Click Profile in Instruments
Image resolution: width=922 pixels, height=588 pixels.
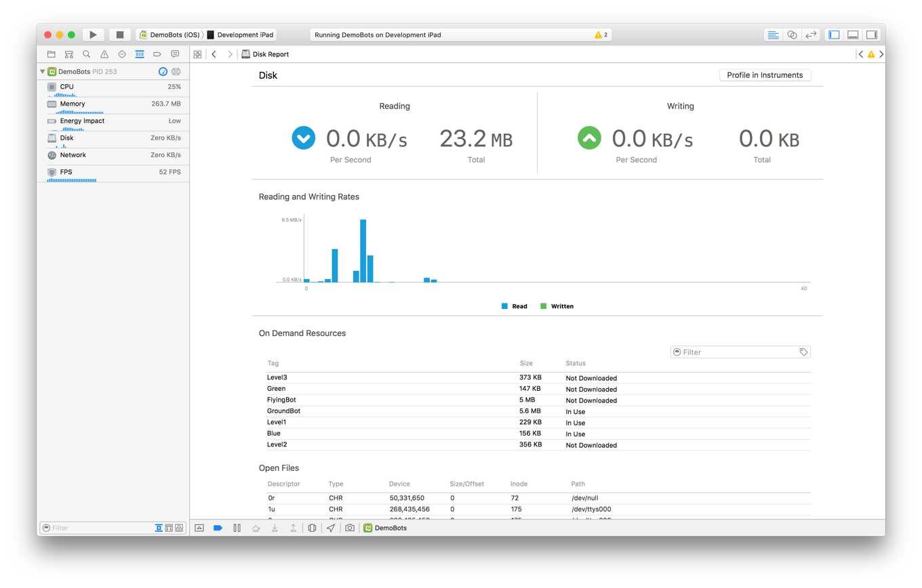[765, 75]
